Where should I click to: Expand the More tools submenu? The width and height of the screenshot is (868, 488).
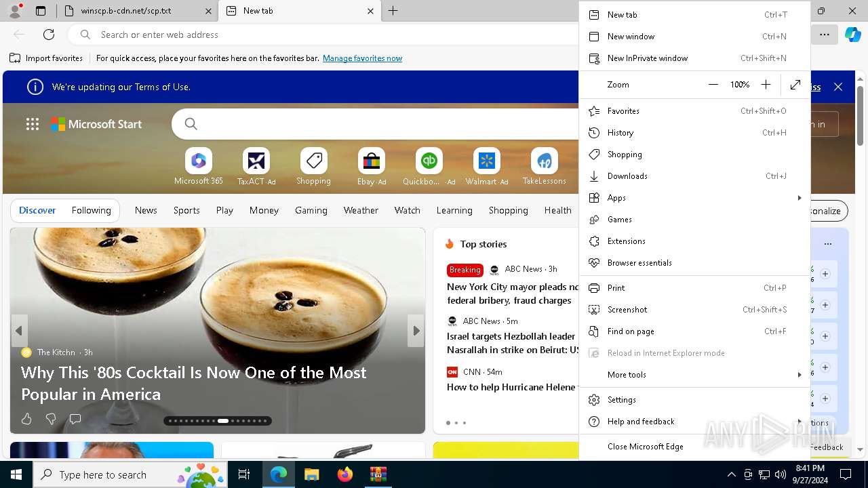coord(694,375)
